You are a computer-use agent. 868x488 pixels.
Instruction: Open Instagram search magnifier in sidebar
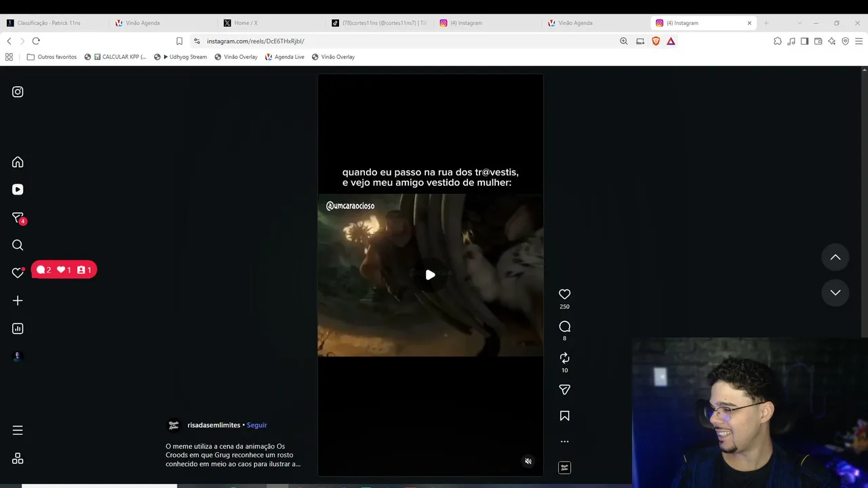coord(18,245)
